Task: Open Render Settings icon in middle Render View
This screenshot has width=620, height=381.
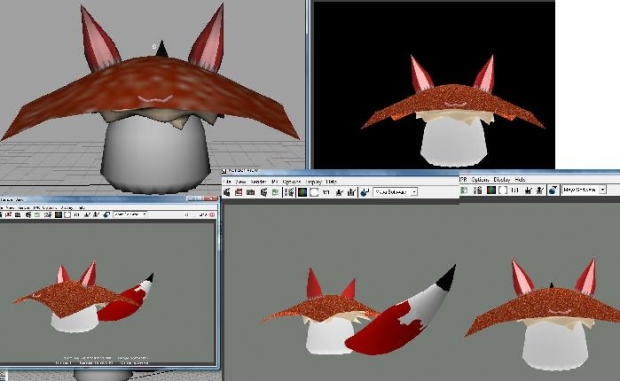Action: 289,192
